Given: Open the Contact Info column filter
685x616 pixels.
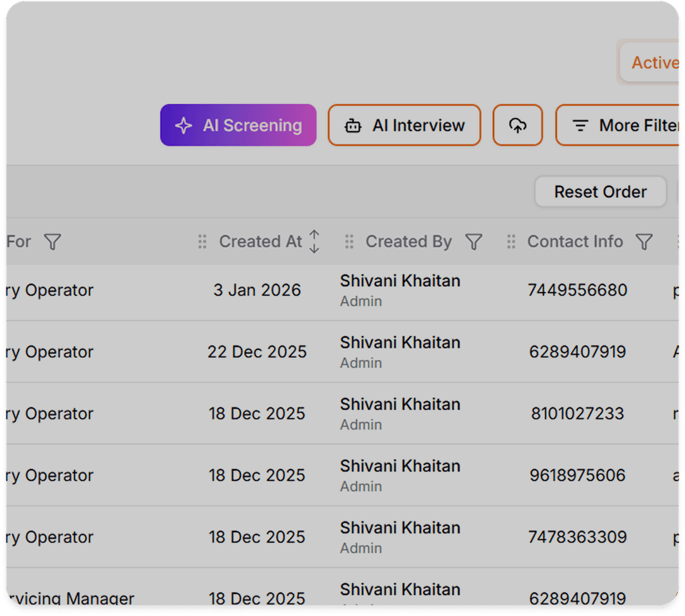Looking at the screenshot, I should point(644,242).
